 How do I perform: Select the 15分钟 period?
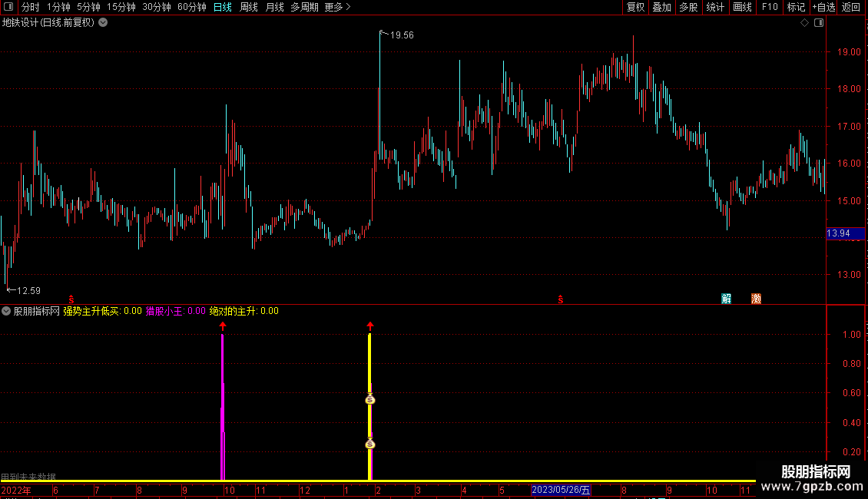pyautogui.click(x=121, y=7)
